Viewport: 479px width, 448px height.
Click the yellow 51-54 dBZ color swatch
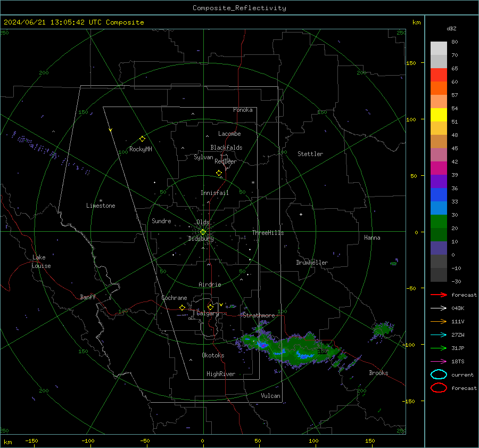[x=439, y=115]
